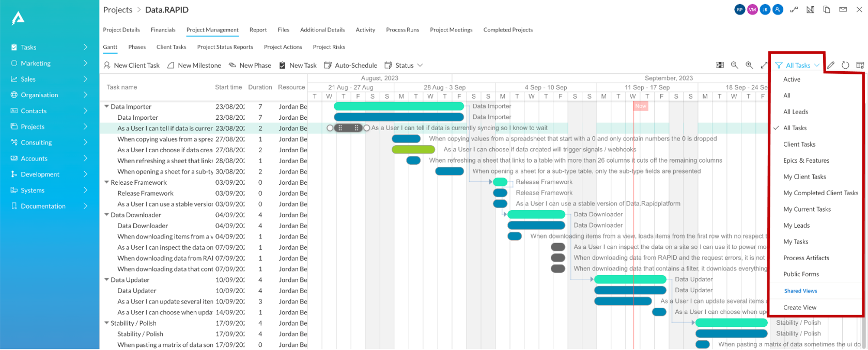Expand the Projects sidebar chevron

tap(85, 126)
